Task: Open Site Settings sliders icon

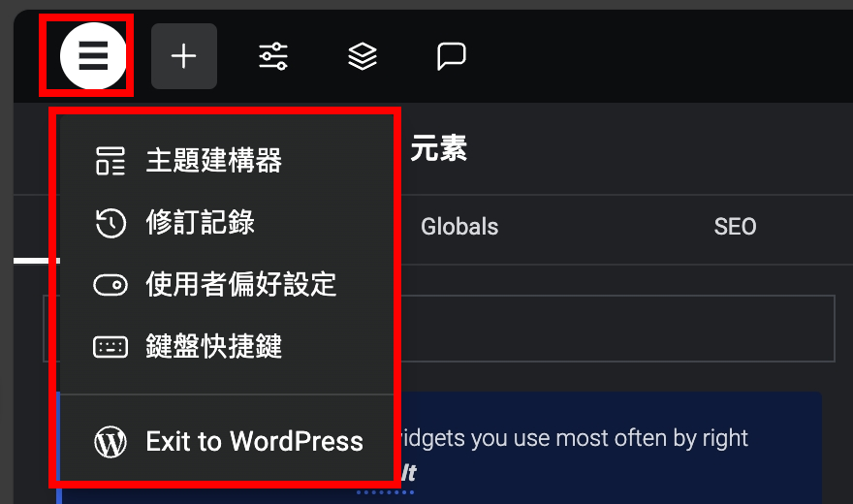Action: (273, 56)
